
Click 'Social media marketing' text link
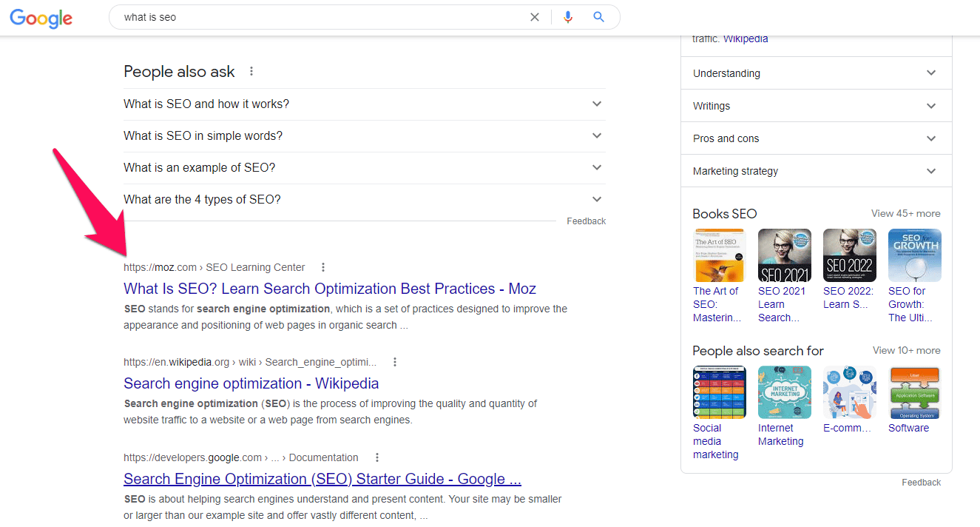point(716,441)
